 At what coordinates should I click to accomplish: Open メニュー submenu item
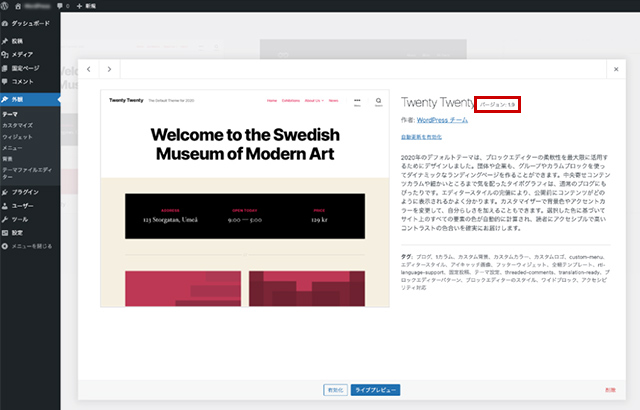pos(12,148)
